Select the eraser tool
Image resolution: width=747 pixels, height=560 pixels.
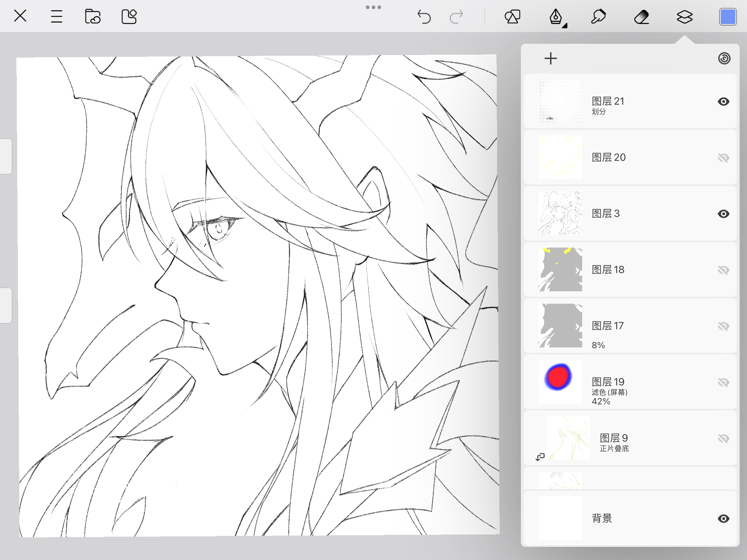click(642, 17)
